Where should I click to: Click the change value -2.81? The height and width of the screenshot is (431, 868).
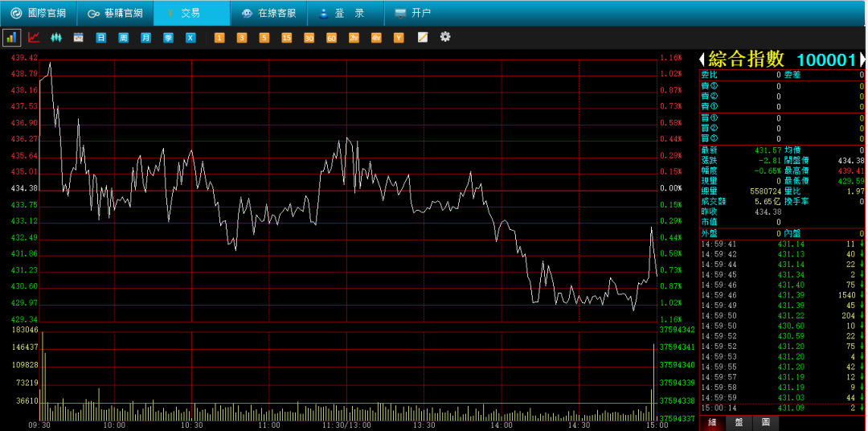click(x=770, y=161)
